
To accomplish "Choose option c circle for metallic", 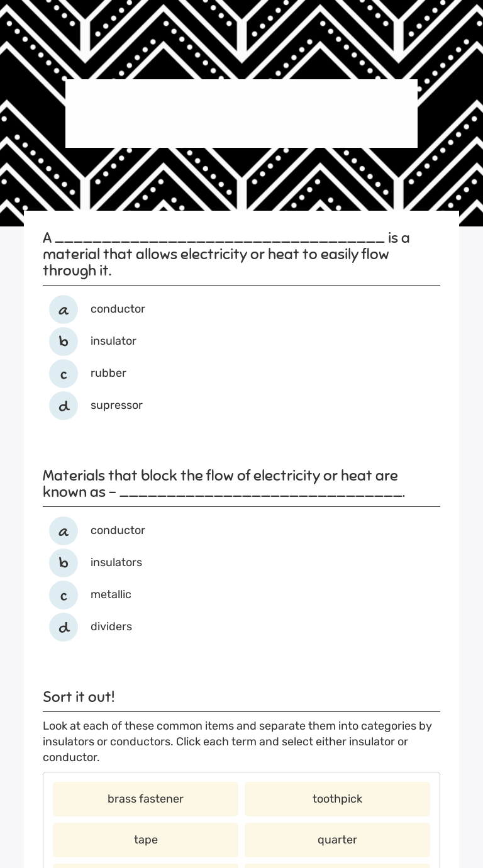I will tap(64, 595).
